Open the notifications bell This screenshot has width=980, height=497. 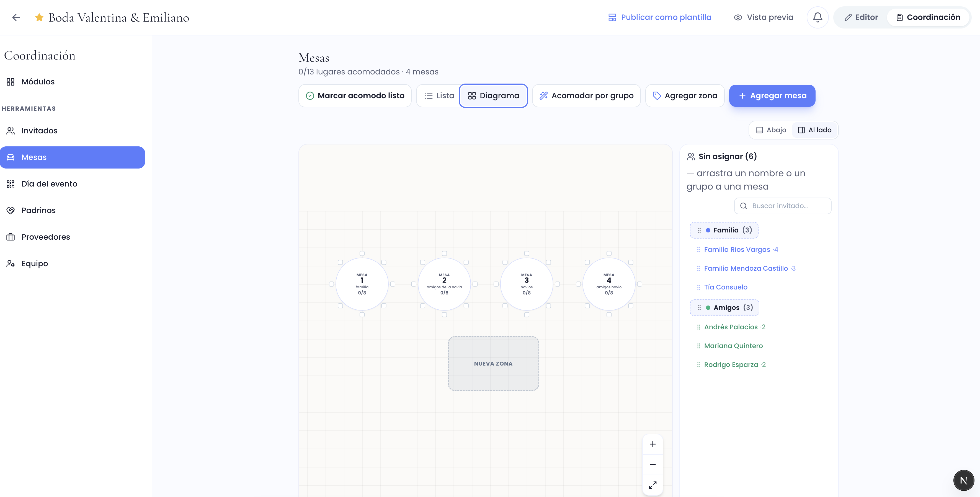pyautogui.click(x=817, y=17)
